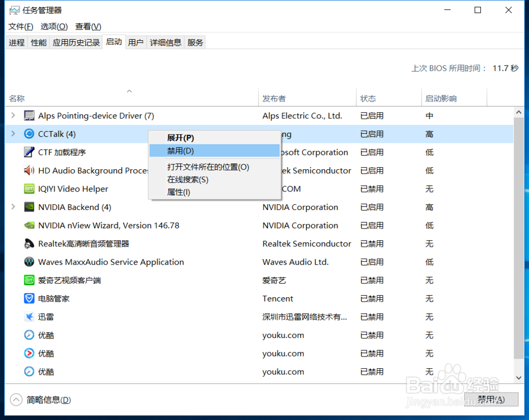The height and width of the screenshot is (420, 529).
Task: Choose 禁用(D) in the context menu
Action: point(215,151)
